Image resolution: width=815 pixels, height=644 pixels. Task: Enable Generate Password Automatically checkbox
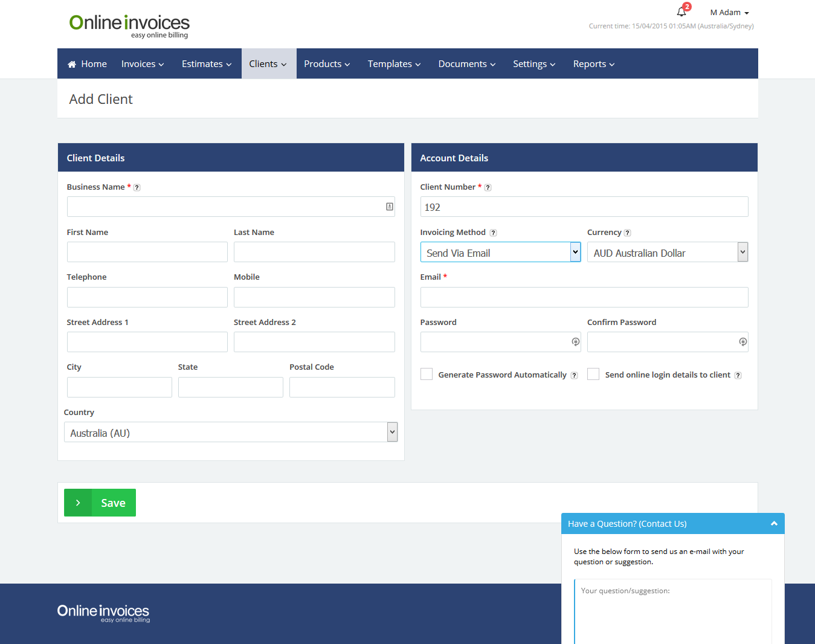pos(427,375)
